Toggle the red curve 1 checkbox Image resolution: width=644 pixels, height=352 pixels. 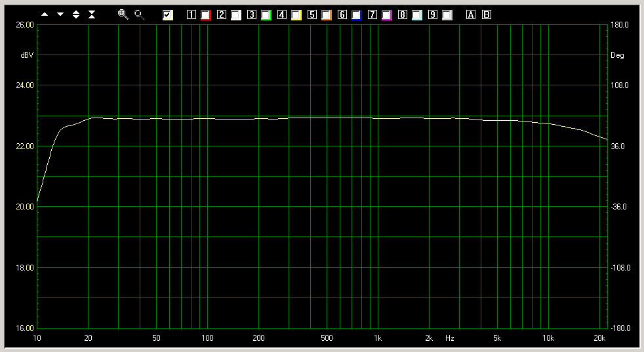[206, 15]
